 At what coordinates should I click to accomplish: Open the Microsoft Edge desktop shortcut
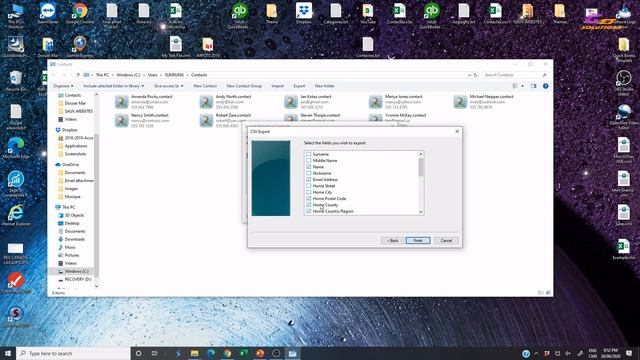coord(16,148)
